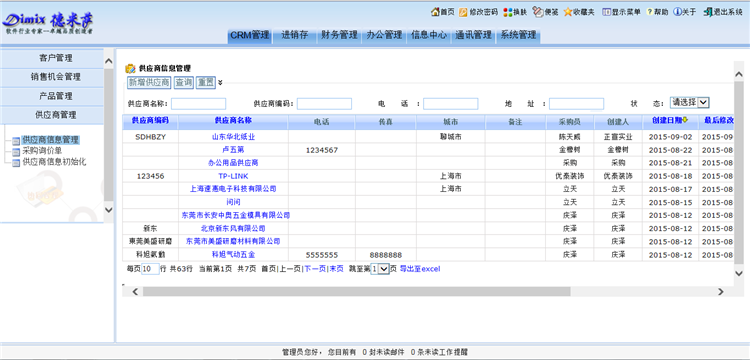
Task: Click the Dimix 德米萨 logo
Action: pos(48,23)
